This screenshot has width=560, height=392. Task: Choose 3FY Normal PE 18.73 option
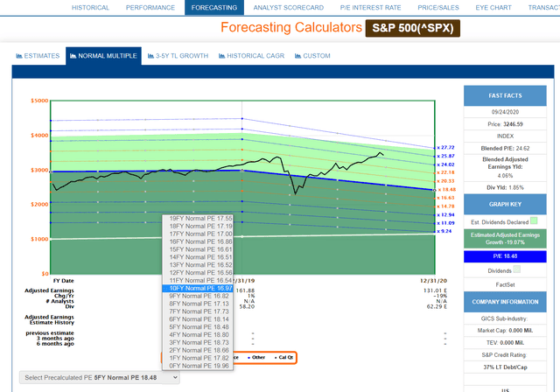[198, 342]
